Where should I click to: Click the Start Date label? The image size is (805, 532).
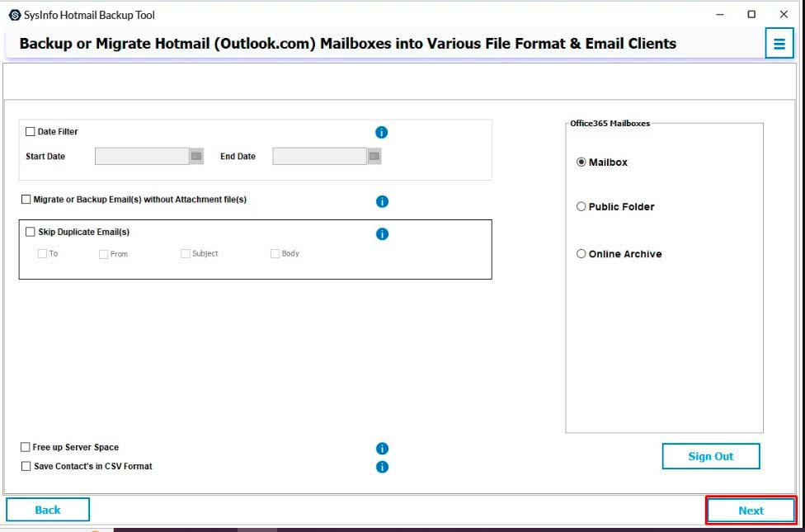(x=45, y=156)
